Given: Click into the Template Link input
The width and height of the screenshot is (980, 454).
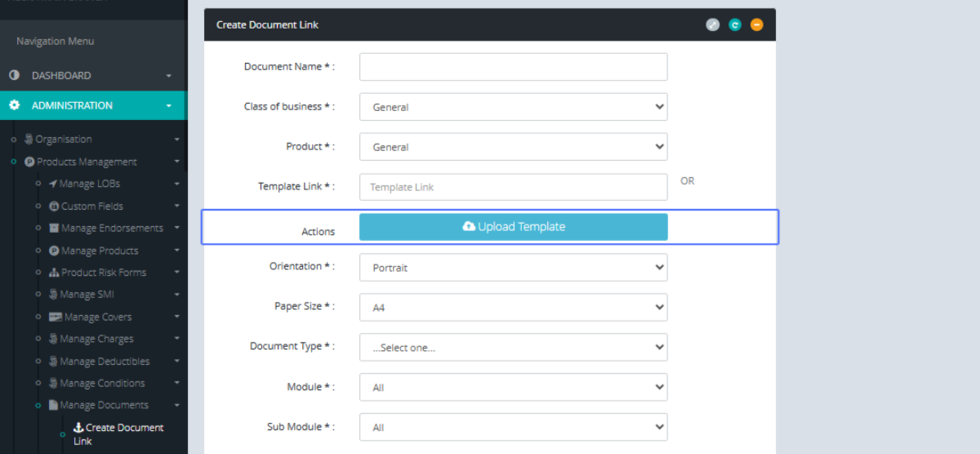Looking at the screenshot, I should (x=513, y=187).
